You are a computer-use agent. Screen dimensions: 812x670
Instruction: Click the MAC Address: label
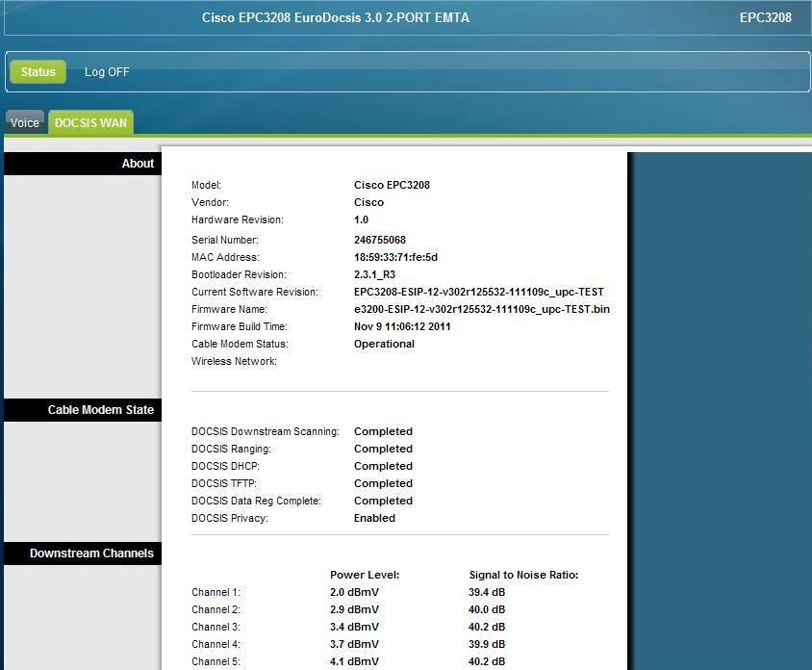pyautogui.click(x=225, y=257)
